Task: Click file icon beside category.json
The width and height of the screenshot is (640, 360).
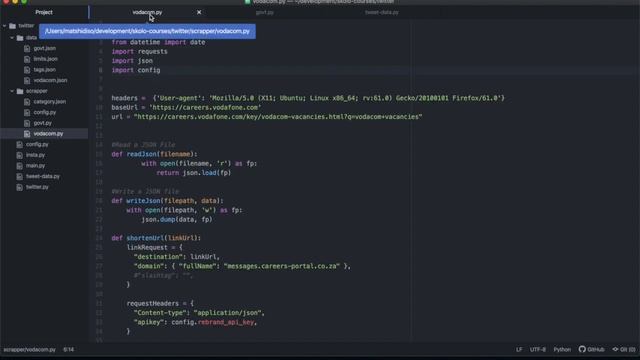Action: [x=27, y=102]
